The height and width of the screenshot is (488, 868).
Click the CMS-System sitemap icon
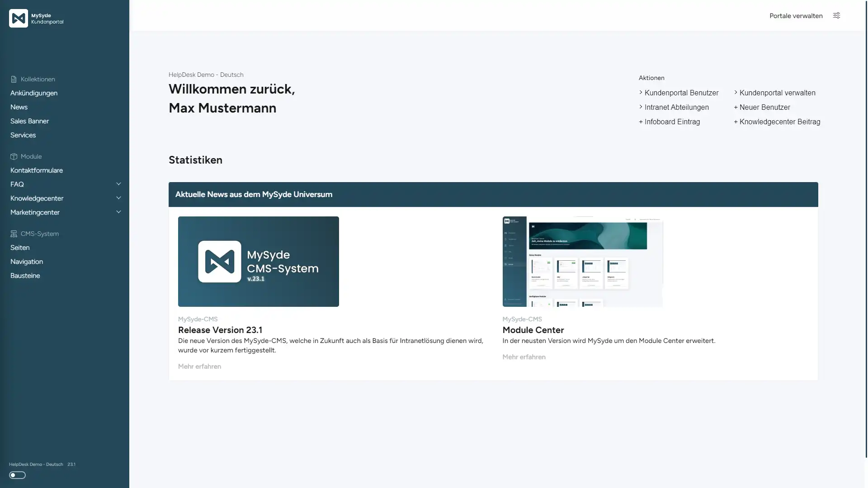[x=14, y=234]
